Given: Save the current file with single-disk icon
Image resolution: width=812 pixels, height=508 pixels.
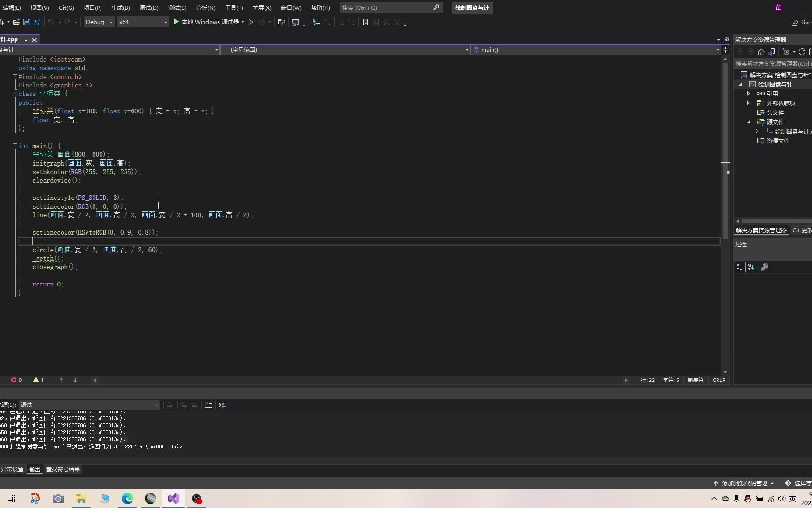Looking at the screenshot, I should click(x=27, y=22).
